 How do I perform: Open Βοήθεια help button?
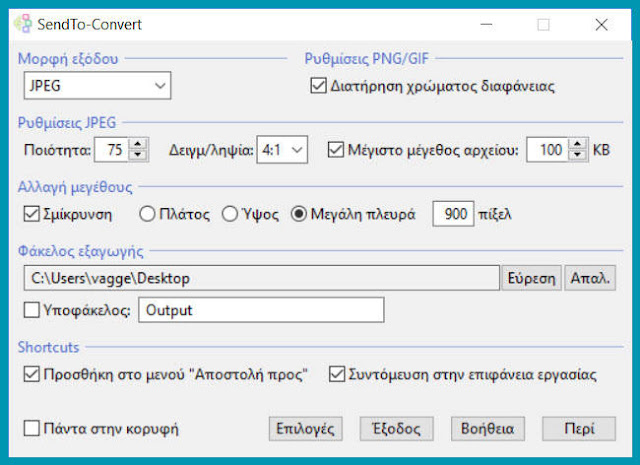coord(487,429)
